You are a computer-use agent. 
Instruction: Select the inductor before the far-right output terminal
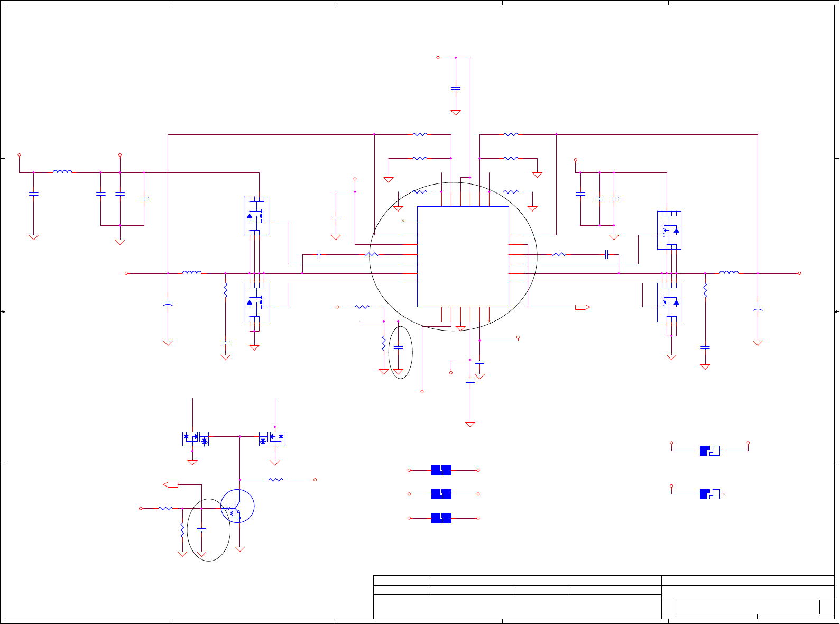click(x=730, y=272)
